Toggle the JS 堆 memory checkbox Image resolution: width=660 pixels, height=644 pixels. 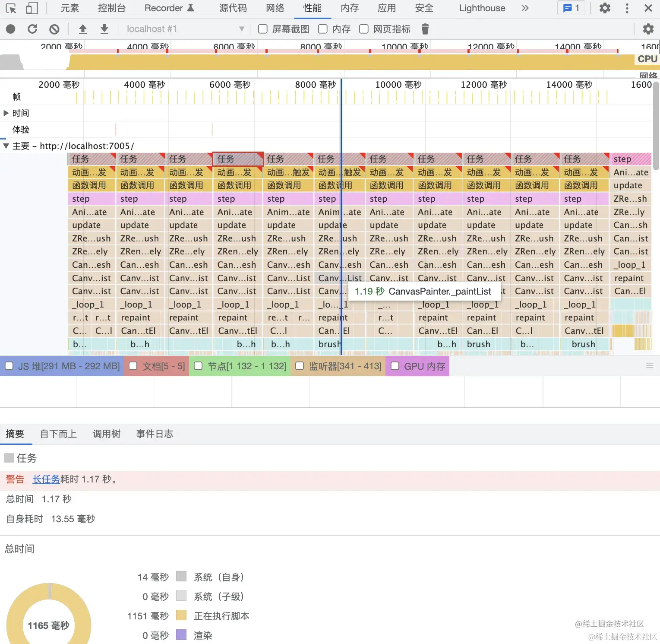(9, 366)
